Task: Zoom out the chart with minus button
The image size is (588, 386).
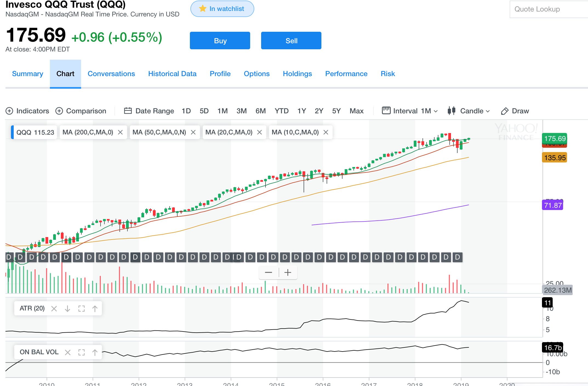Action: tap(269, 272)
